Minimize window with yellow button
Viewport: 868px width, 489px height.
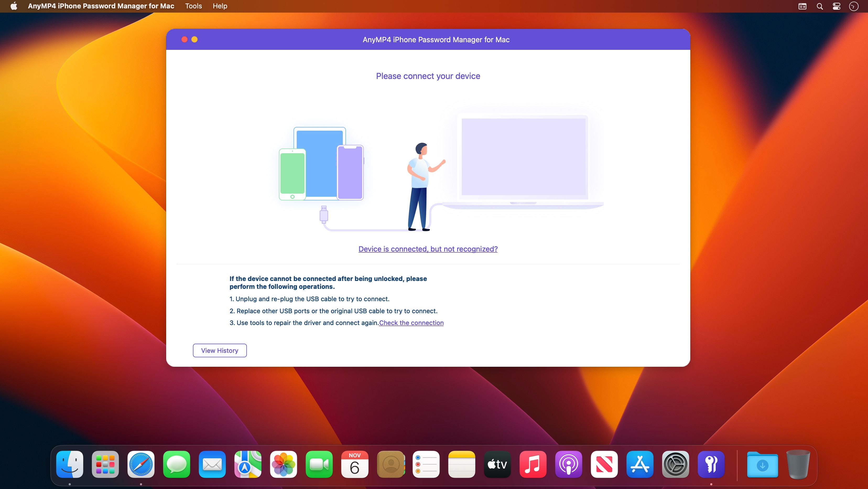tap(194, 39)
